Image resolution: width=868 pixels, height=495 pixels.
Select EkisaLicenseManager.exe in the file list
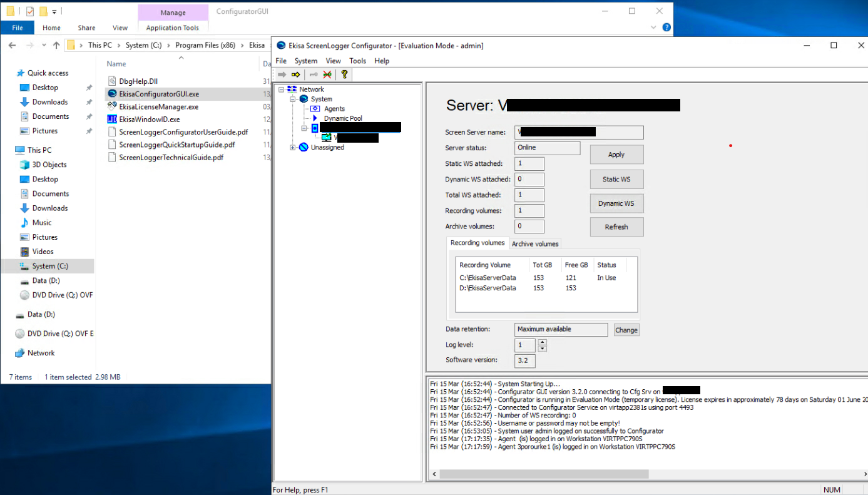(x=158, y=106)
